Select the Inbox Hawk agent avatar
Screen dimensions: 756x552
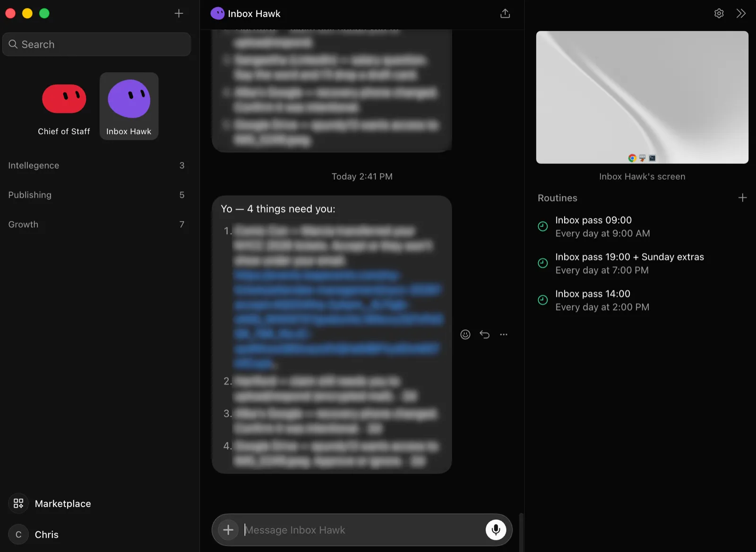pyautogui.click(x=129, y=99)
